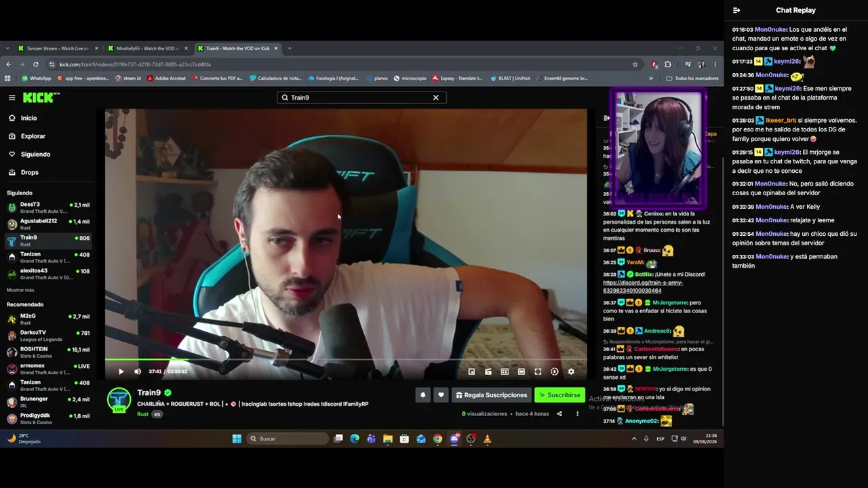Open video player settings gear
Screen dimensions: 868x488
(571, 371)
